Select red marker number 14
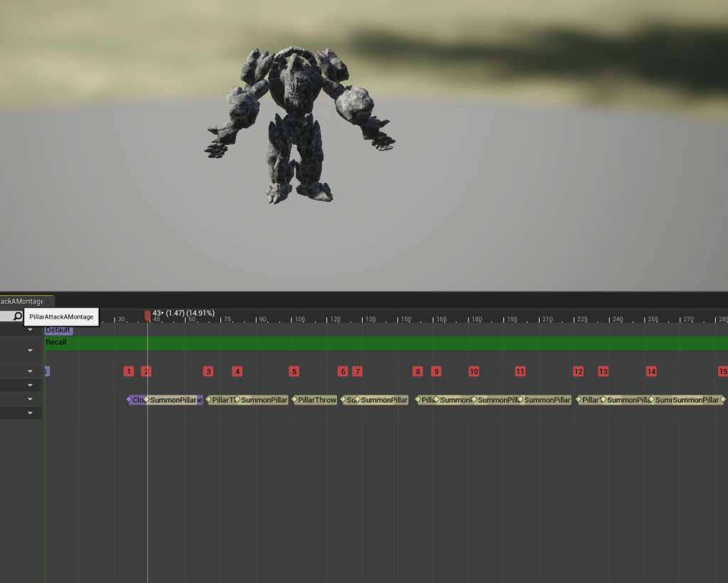 [651, 371]
